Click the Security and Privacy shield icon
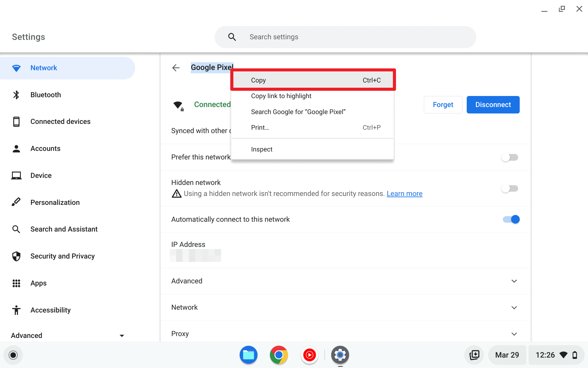 (16, 256)
